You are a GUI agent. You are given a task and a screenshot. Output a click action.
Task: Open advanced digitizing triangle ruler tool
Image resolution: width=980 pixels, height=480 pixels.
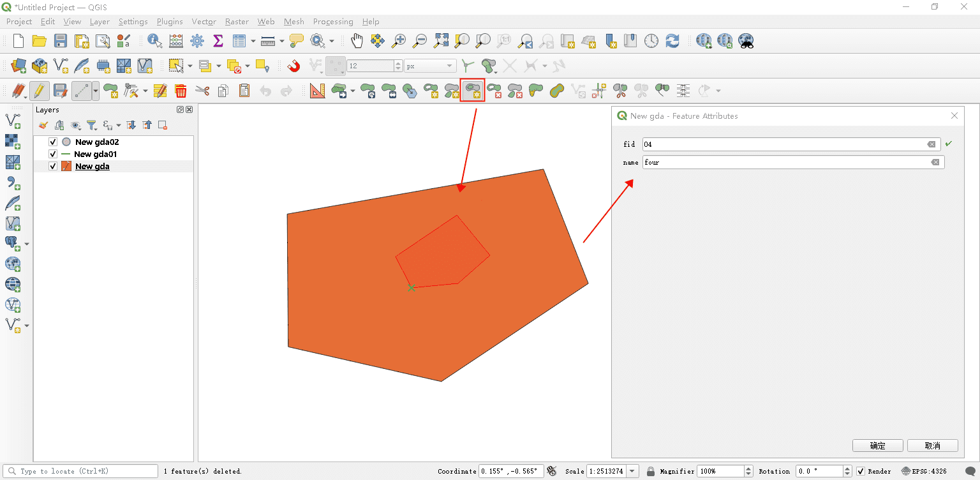click(x=317, y=91)
